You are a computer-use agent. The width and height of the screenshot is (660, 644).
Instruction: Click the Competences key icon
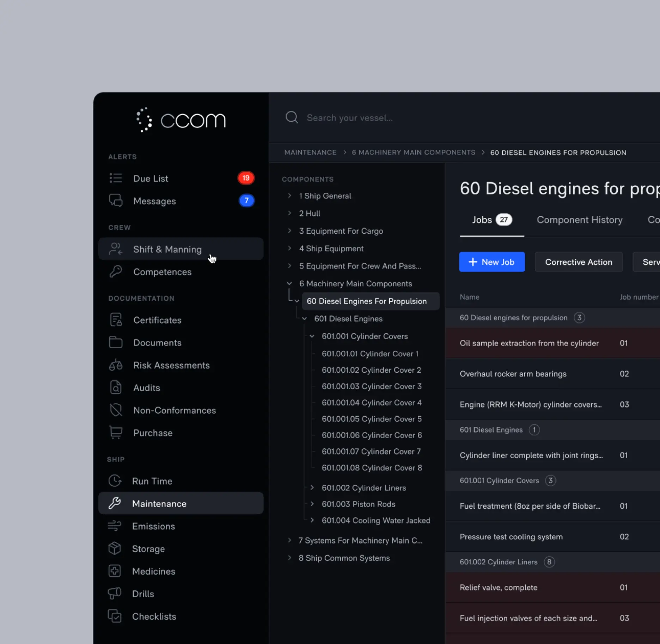click(x=116, y=272)
